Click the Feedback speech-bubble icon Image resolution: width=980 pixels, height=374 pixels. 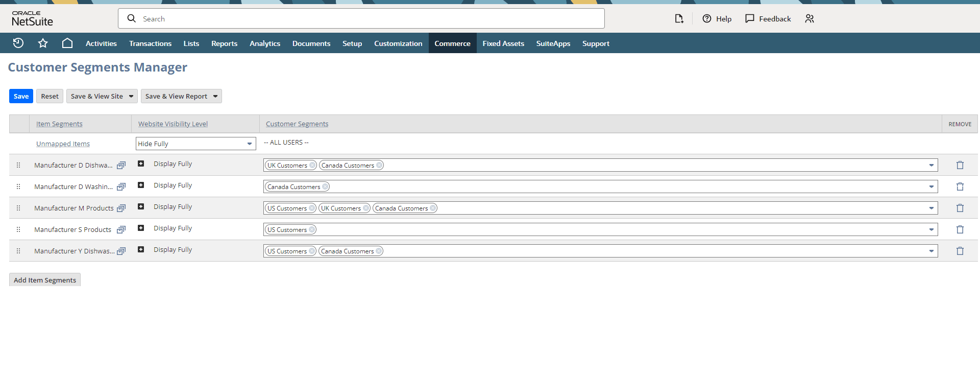point(750,18)
